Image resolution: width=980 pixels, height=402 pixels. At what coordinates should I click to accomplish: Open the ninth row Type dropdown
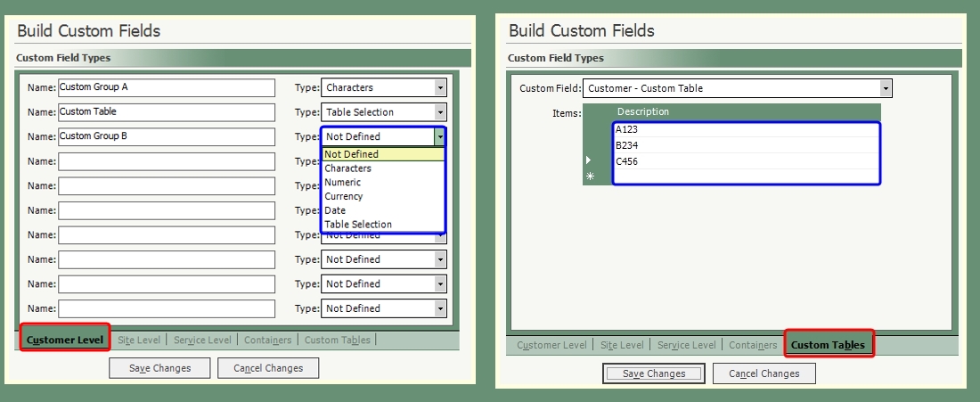(440, 283)
